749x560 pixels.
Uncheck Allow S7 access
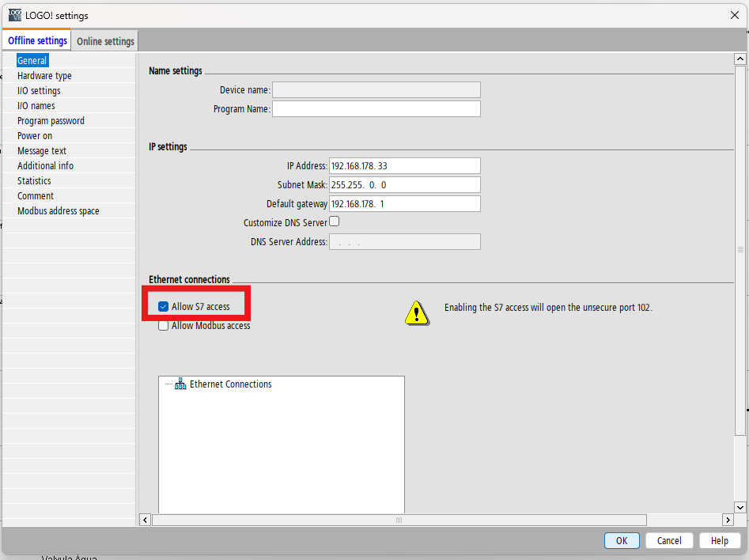[x=164, y=307]
